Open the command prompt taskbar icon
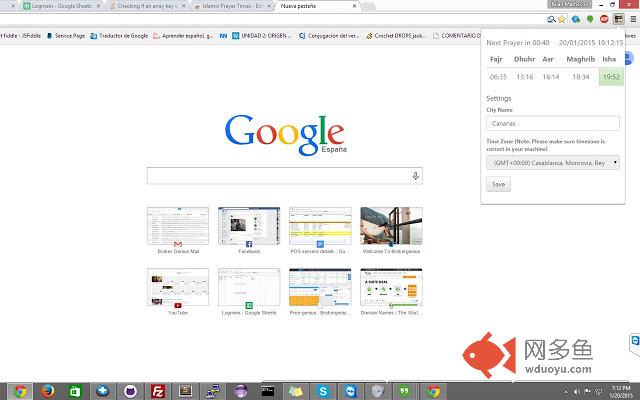 [x=268, y=391]
